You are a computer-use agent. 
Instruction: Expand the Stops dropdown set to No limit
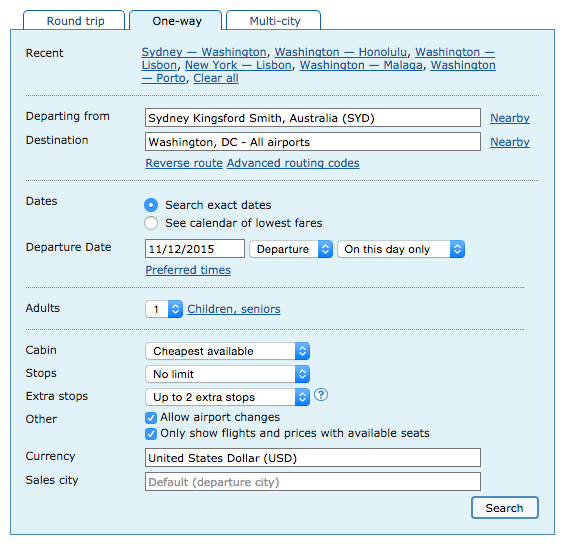[x=227, y=374]
